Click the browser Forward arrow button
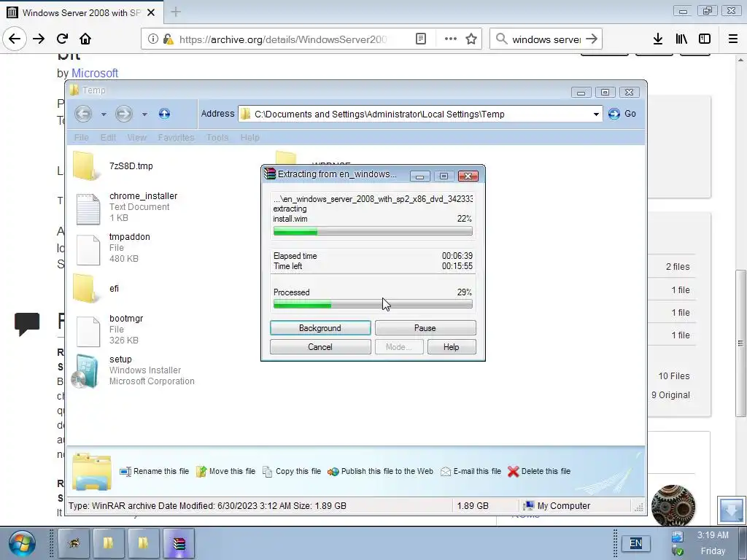The width and height of the screenshot is (747, 560). tap(39, 39)
